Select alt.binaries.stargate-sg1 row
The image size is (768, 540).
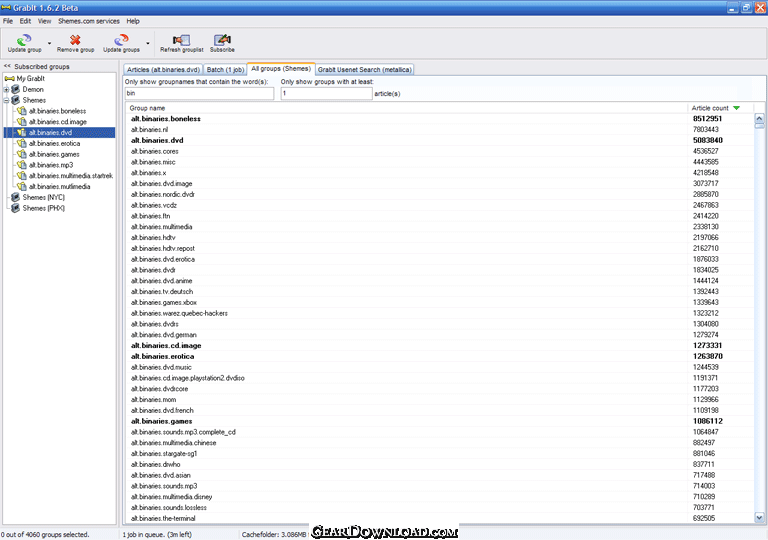click(x=439, y=453)
